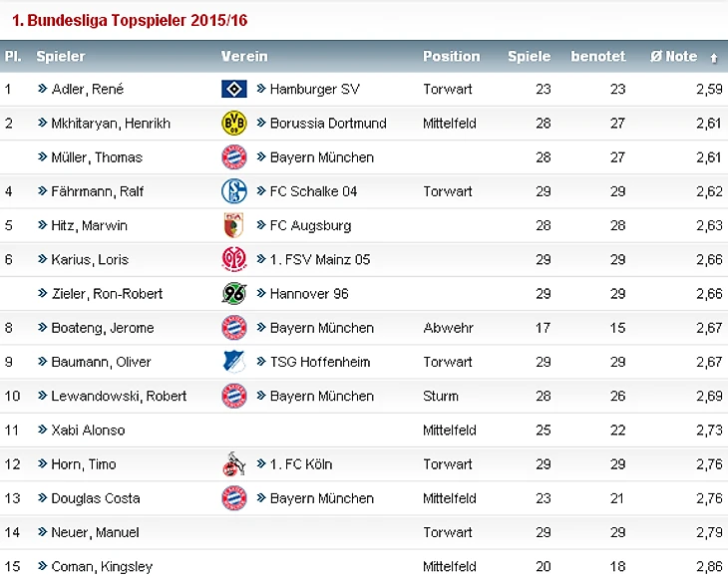Click the Hamburger SV club crest
The image size is (728, 581).
[x=233, y=90]
